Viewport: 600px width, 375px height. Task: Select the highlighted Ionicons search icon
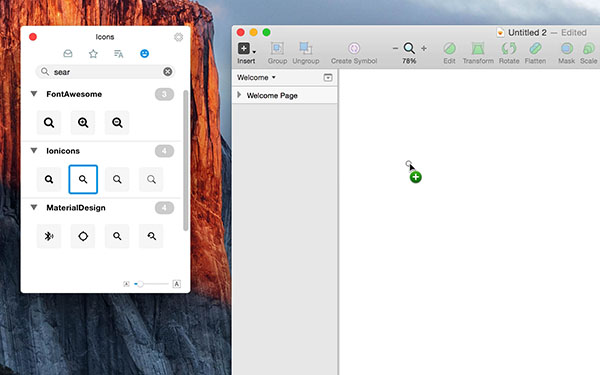83,179
